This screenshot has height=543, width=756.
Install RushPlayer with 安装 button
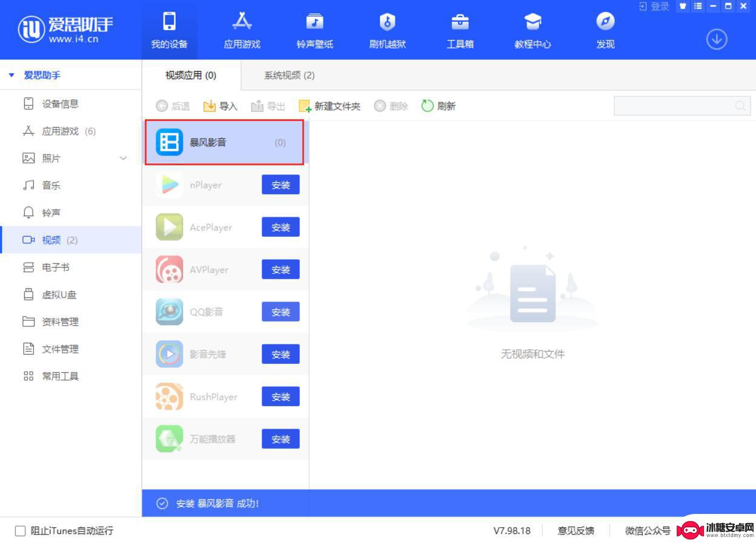pyautogui.click(x=280, y=397)
